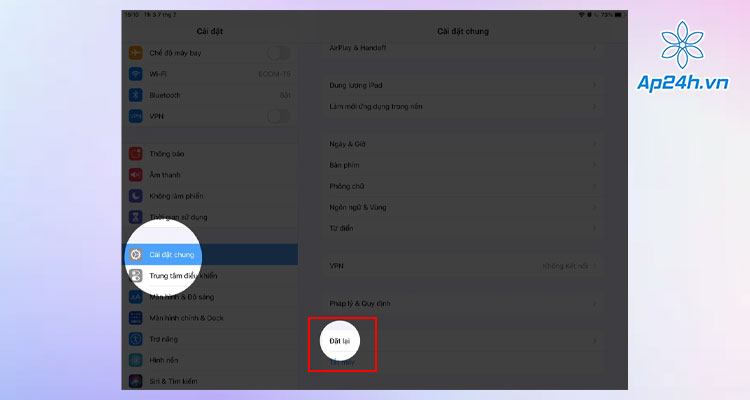Tap the Trung tâm điều khiển icon
Image resolution: width=750 pixels, height=400 pixels.
click(135, 276)
